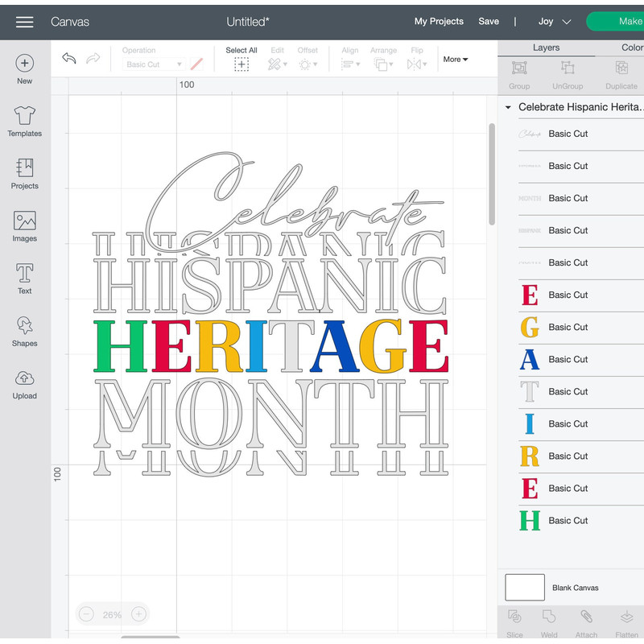This screenshot has height=644, width=644.
Task: Open the hamburger menu
Action: [24, 23]
